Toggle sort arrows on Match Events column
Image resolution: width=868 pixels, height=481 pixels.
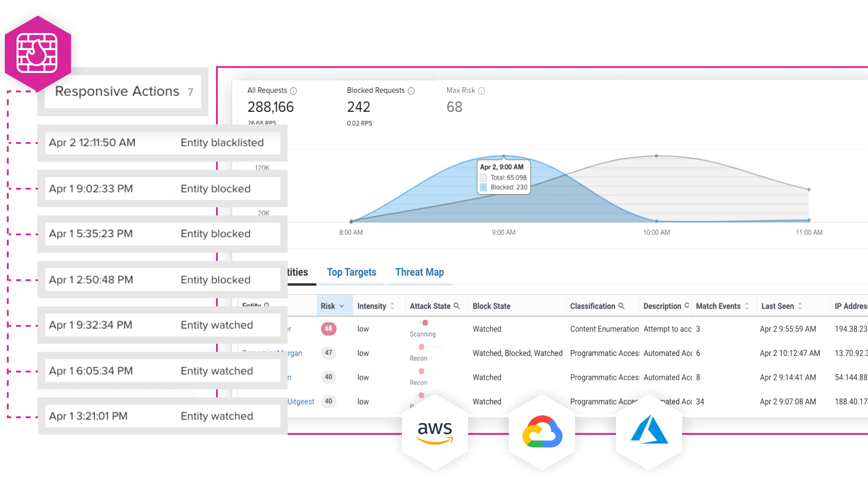pyautogui.click(x=747, y=306)
